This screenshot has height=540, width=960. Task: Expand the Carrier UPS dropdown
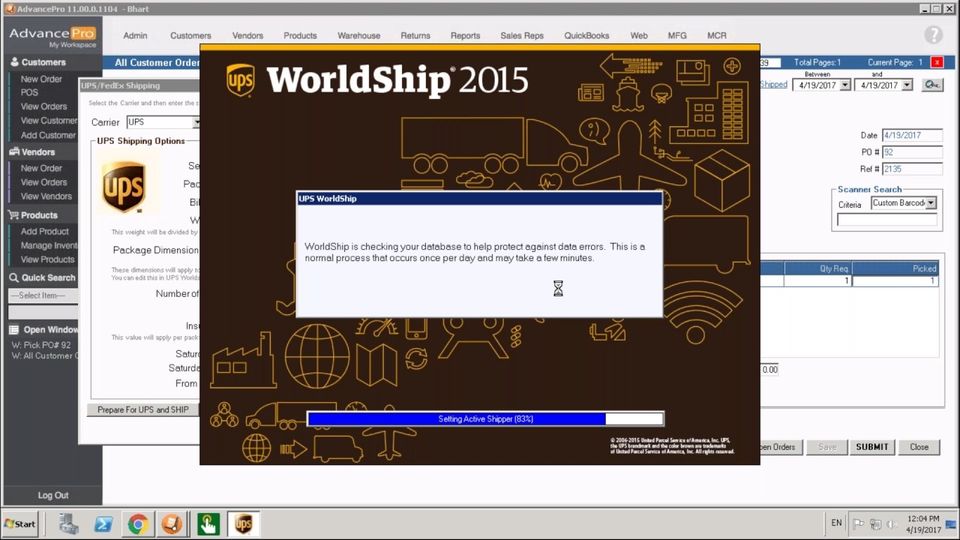pos(195,122)
